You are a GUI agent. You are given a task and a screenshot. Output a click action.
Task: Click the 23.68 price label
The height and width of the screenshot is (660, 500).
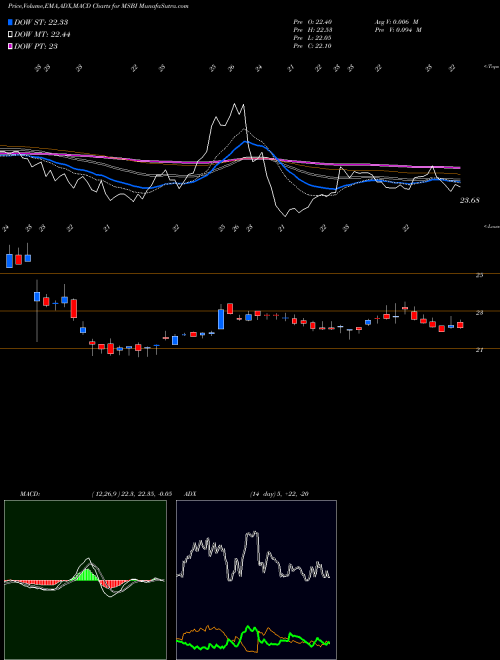(470, 201)
